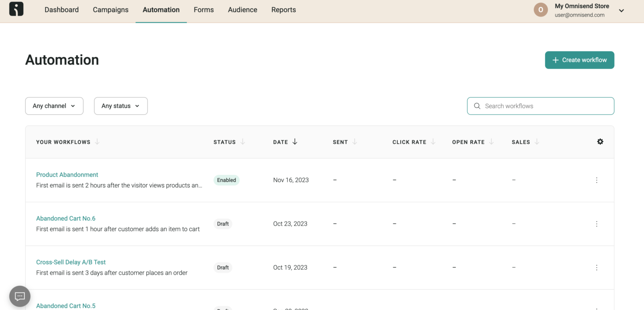Image resolution: width=644 pixels, height=310 pixels.
Task: Click the search magnifier icon
Action: (x=477, y=106)
